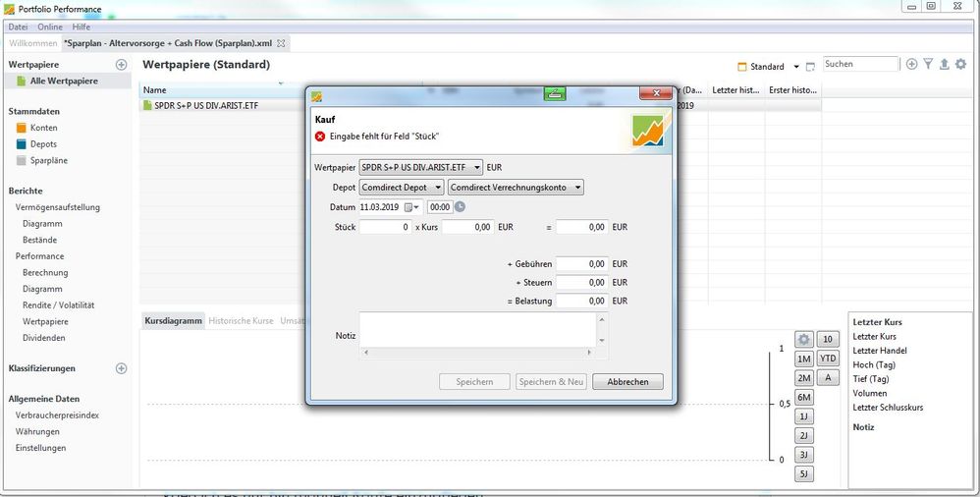
Task: Expand the Comdirect Depot dropdown
Action: (402, 187)
